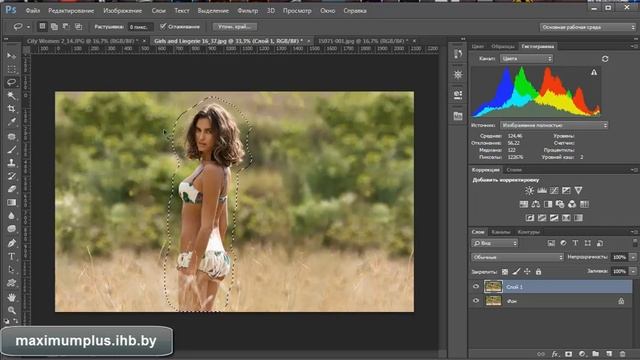Toggle lock transparent pixels

(505, 271)
